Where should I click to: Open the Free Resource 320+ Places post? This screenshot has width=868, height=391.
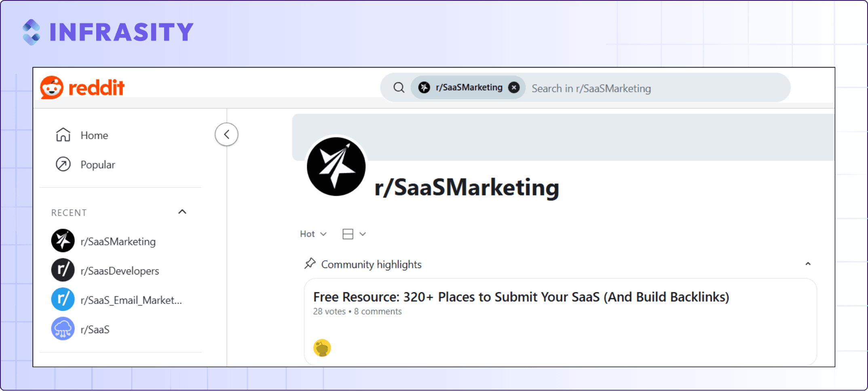pos(521,297)
